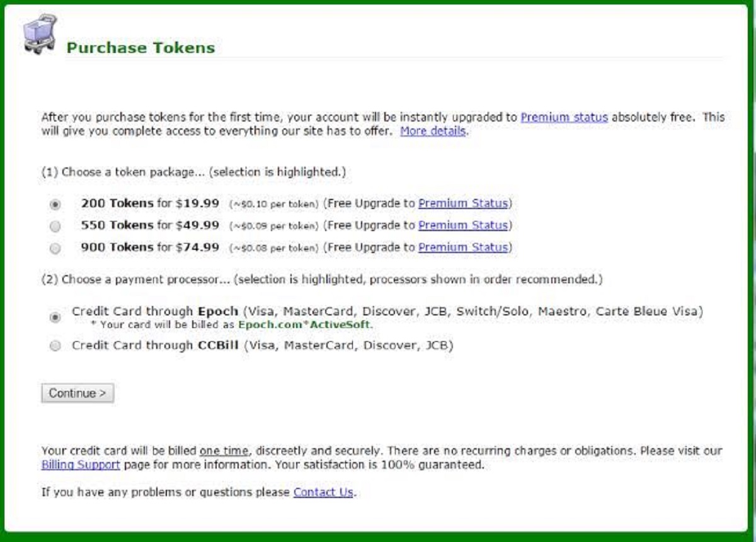Visit the Billing Support page link
Image resolution: width=756 pixels, height=542 pixels.
81,465
